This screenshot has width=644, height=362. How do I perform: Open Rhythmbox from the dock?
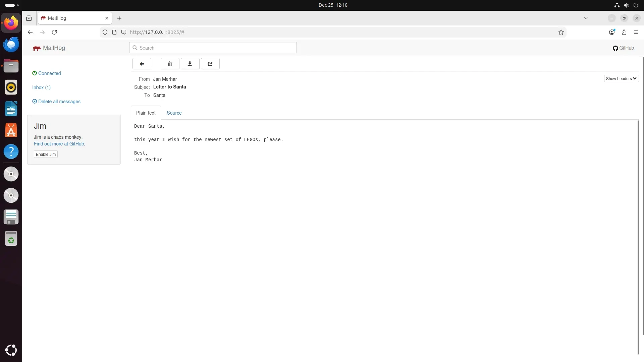point(11,87)
